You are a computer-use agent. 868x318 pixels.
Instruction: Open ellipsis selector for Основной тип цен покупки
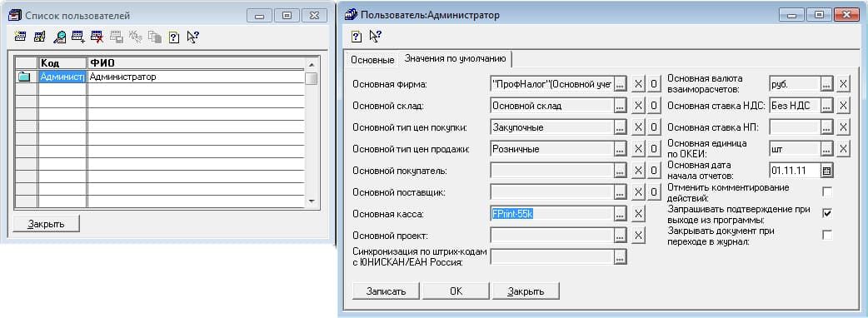point(620,127)
